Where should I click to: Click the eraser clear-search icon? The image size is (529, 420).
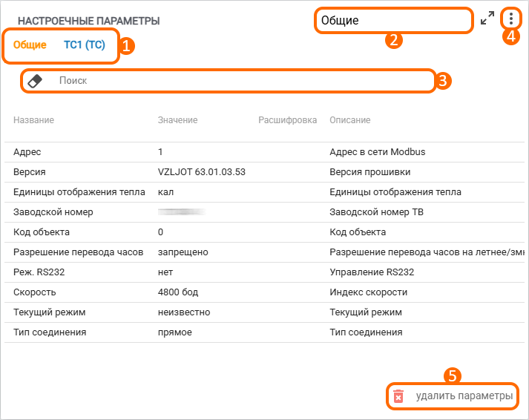coord(35,81)
